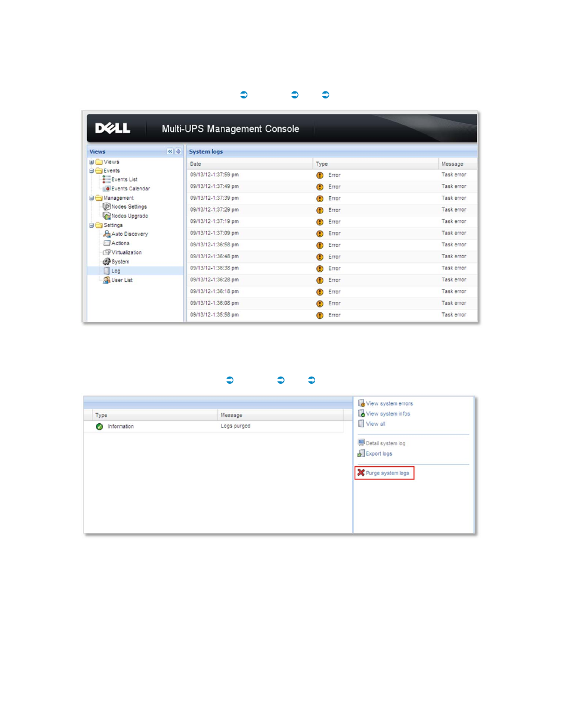Open the User List icon

click(x=107, y=280)
